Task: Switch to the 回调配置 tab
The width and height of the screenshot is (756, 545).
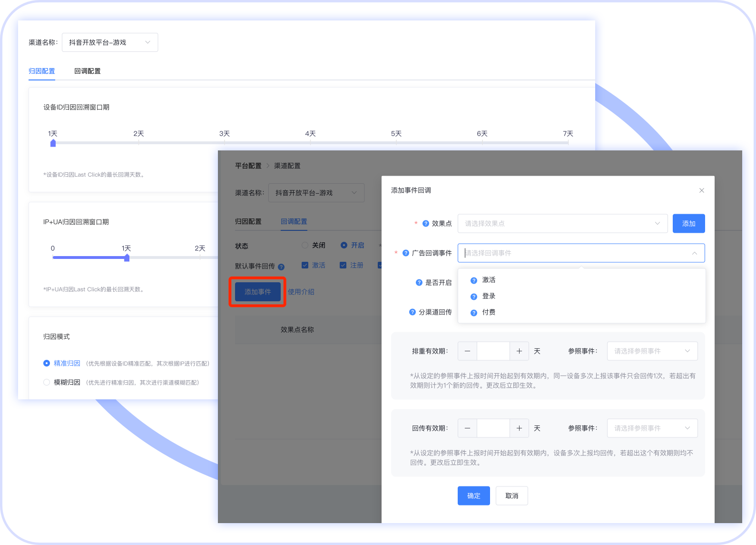Action: [88, 71]
